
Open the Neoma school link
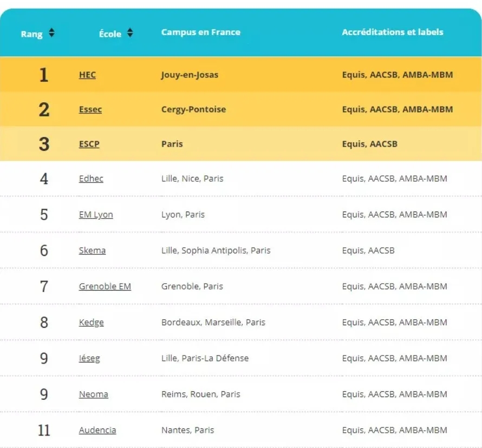coord(94,394)
